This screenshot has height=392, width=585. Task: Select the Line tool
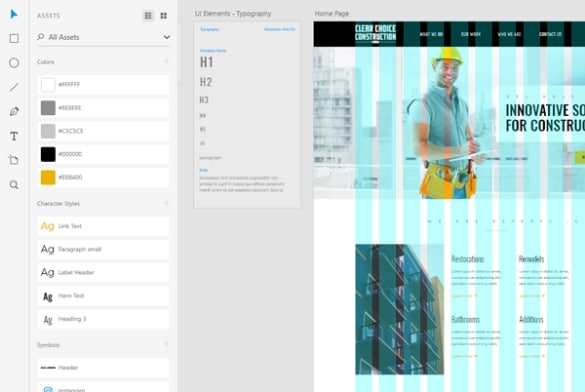[14, 87]
